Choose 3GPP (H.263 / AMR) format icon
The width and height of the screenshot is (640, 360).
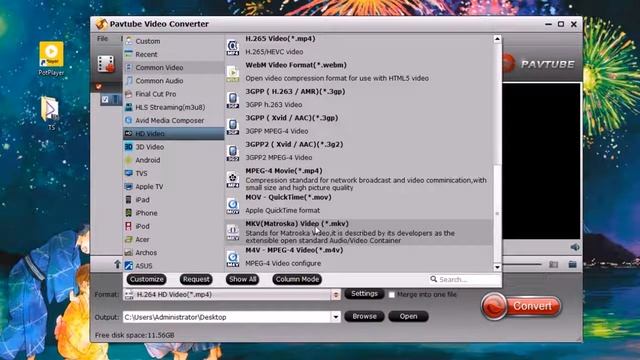pos(233,100)
